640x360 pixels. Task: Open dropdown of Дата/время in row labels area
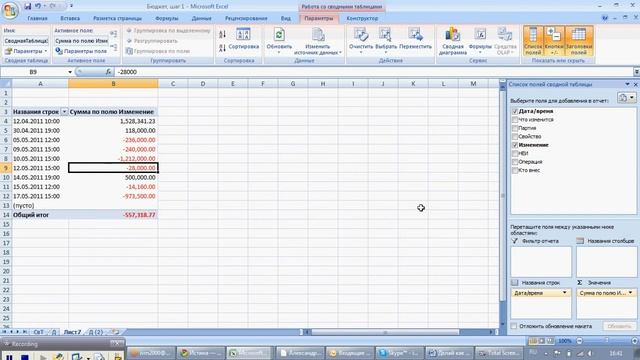(x=565, y=293)
